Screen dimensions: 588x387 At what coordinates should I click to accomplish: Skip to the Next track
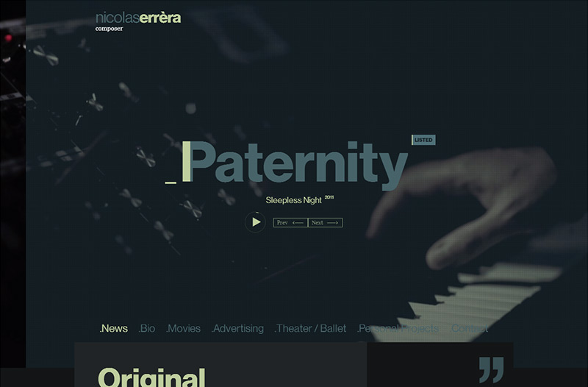click(x=325, y=223)
